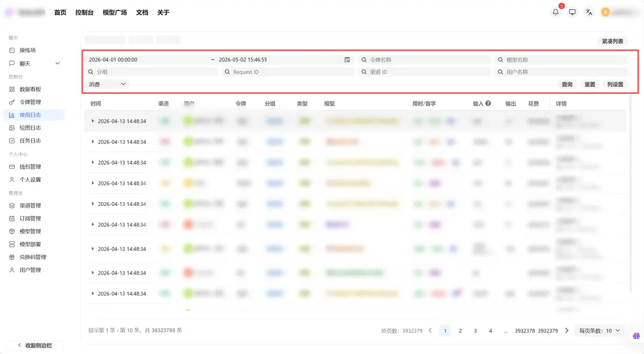Viewport: 644px width, 354px height.
Task: Click the 花费 column header
Action: [x=533, y=104]
